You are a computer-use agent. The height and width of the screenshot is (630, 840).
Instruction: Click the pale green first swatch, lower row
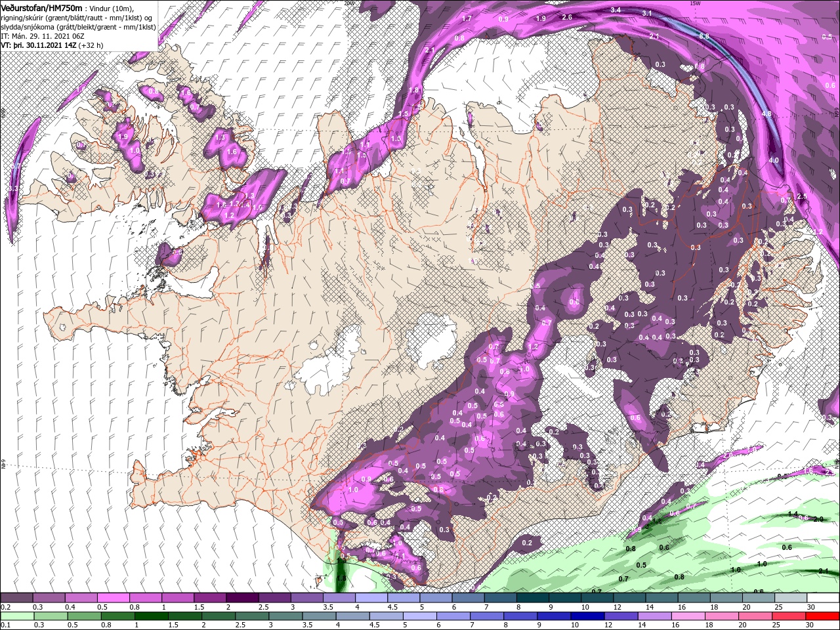(16, 616)
